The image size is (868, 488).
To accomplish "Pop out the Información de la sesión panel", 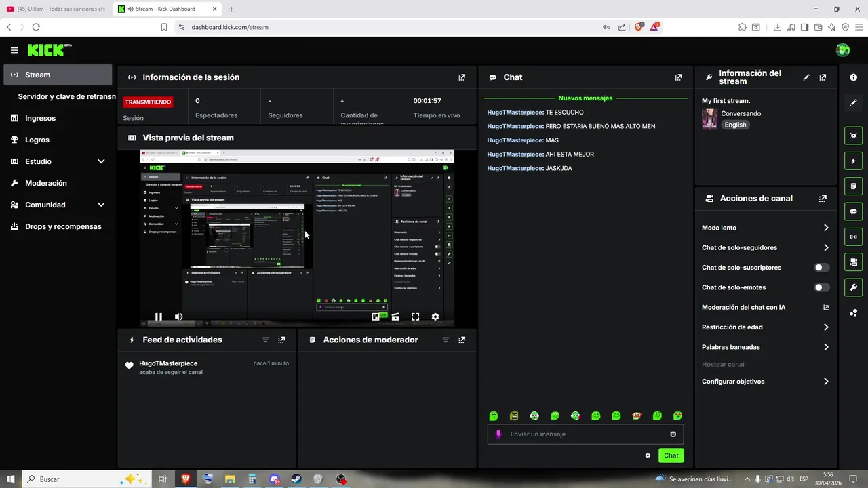I will click(462, 77).
